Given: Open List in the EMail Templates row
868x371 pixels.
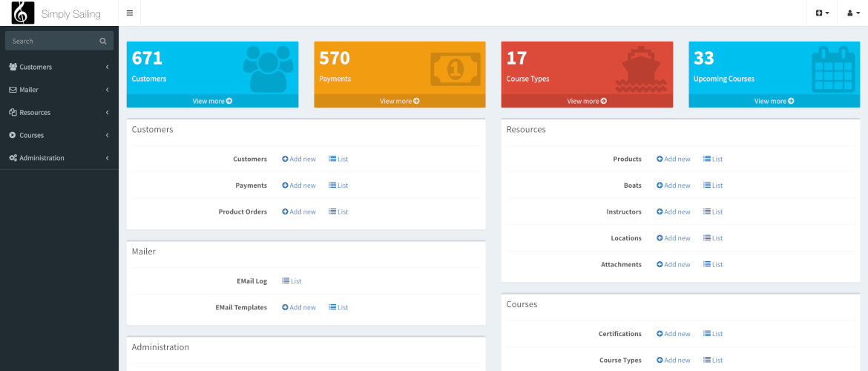Looking at the screenshot, I should pyautogui.click(x=338, y=307).
